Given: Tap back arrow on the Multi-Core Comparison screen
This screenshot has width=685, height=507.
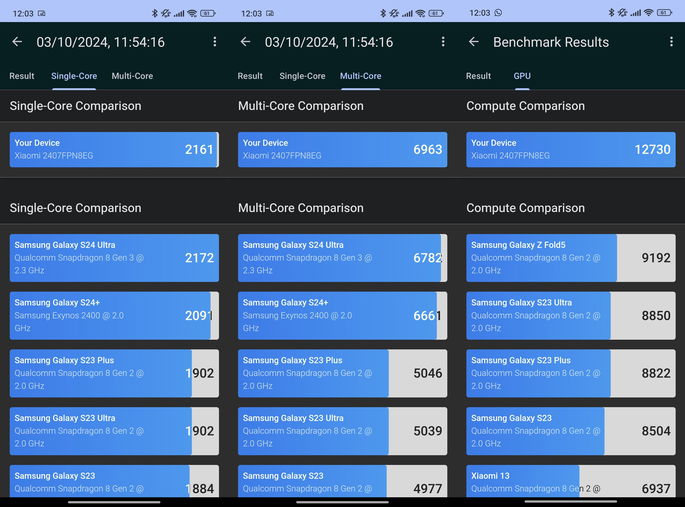Looking at the screenshot, I should (245, 42).
